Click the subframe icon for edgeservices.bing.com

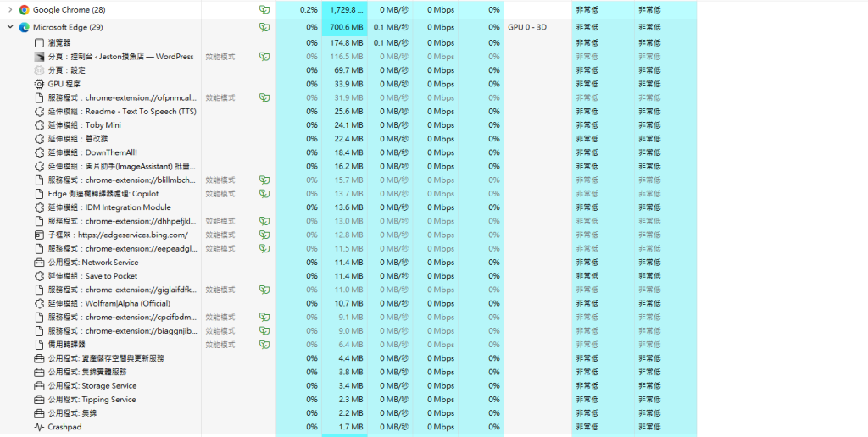click(x=39, y=235)
